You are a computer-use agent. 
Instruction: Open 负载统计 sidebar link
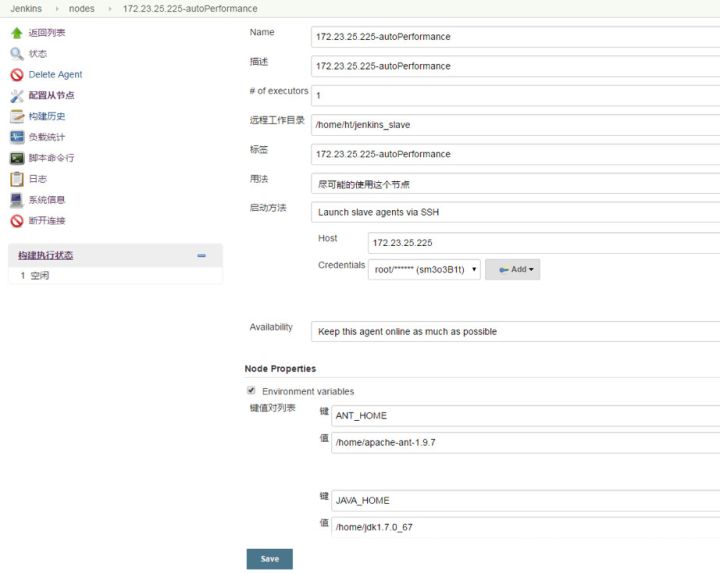(47, 137)
